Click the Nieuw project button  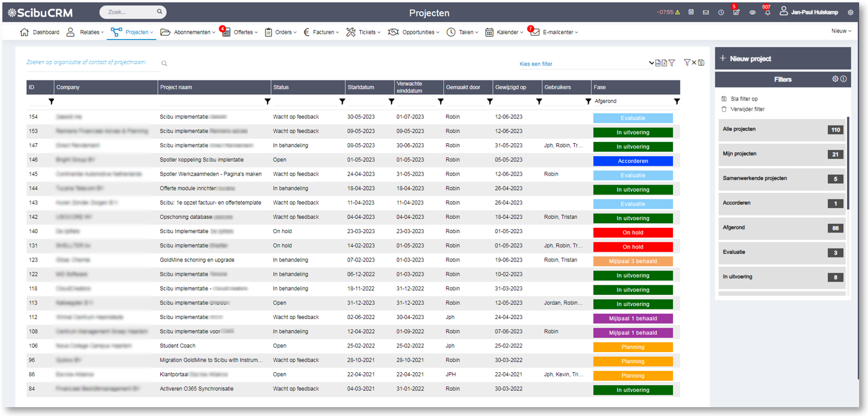pos(783,59)
